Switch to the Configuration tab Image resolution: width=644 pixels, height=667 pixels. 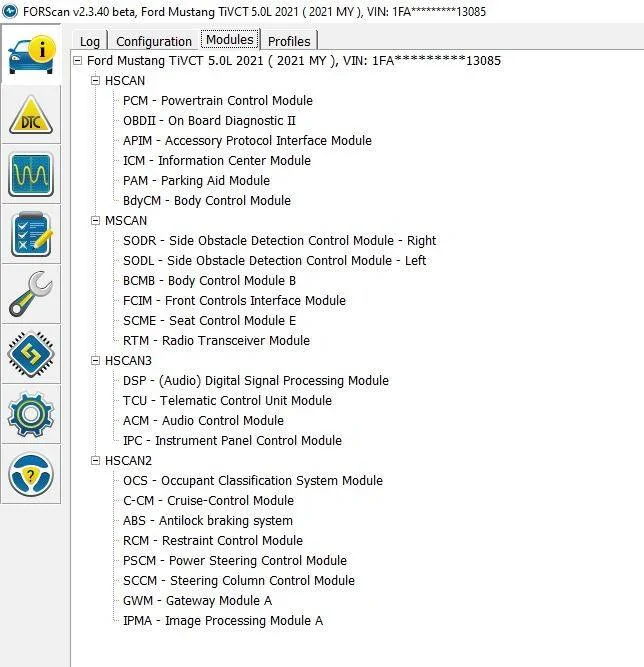[154, 41]
